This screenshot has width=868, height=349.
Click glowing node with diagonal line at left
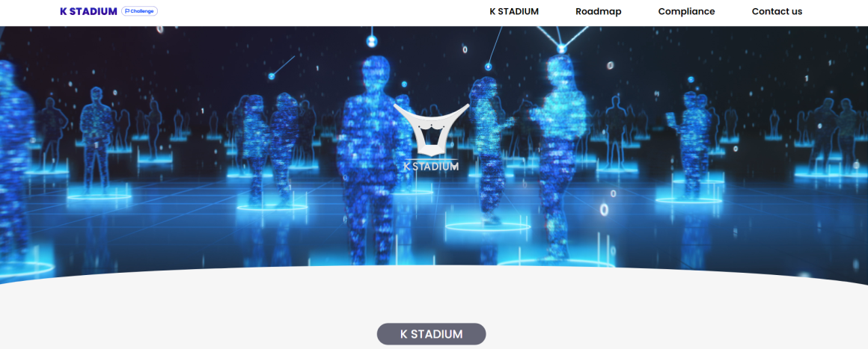tap(271, 75)
